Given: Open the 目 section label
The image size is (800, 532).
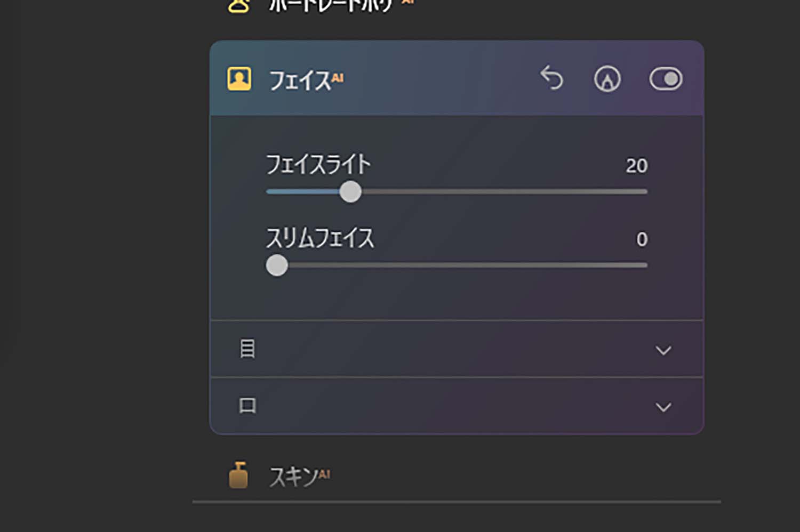Looking at the screenshot, I should coord(247,349).
